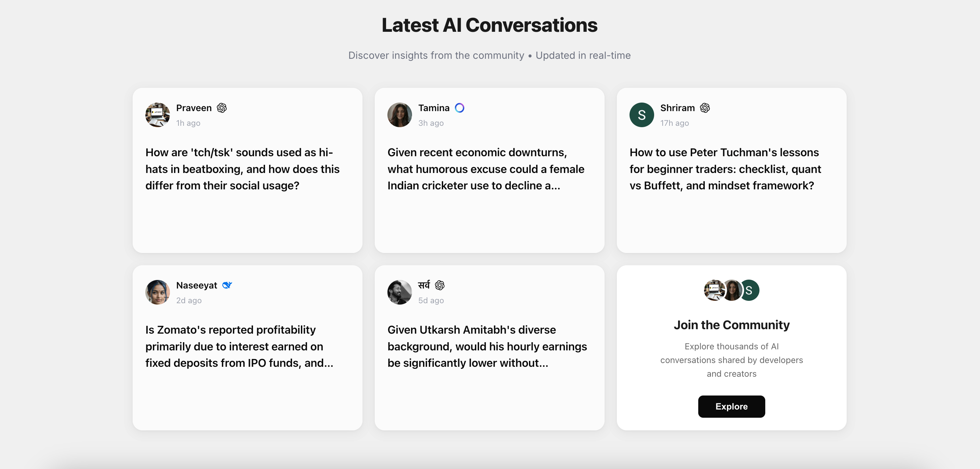Open Naseeyat's profile photo
The image size is (980, 469).
158,292
